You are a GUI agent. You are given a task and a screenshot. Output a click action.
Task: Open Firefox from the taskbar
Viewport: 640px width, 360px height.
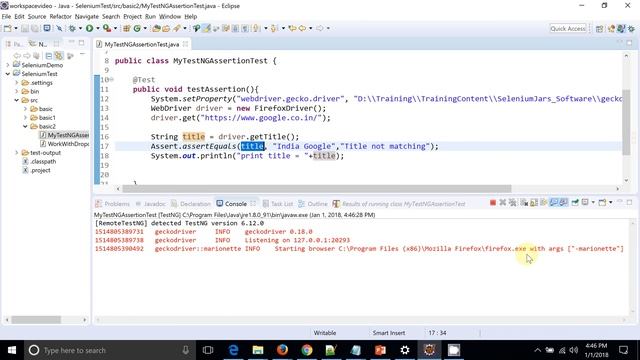pos(282,350)
